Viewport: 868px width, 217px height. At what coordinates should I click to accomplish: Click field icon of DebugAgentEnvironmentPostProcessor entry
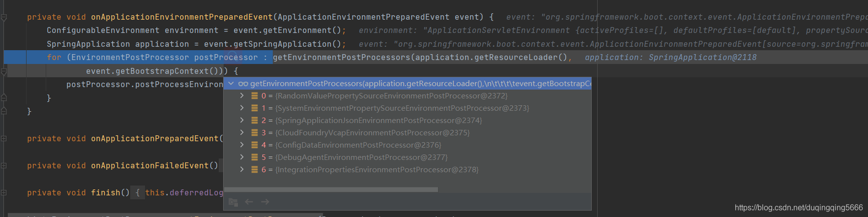point(255,157)
